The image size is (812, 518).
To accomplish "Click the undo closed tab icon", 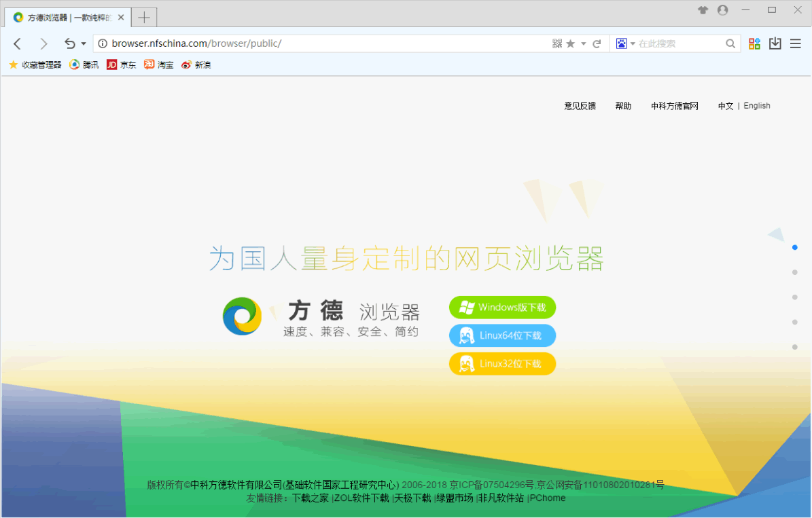I will coord(69,44).
